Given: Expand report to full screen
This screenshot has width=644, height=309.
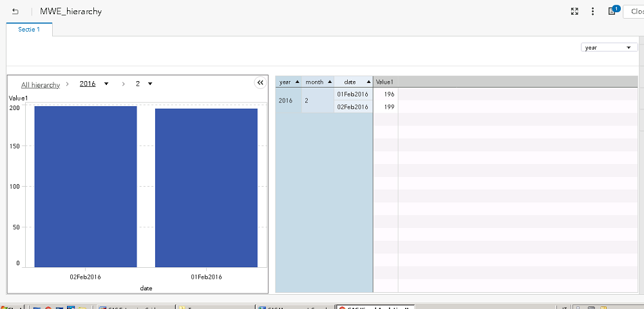Looking at the screenshot, I should [x=574, y=12].
